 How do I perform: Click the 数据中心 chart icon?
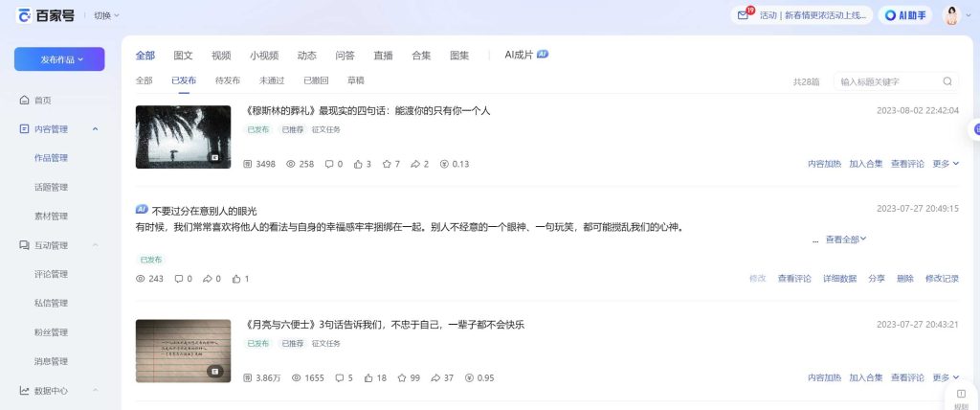(x=24, y=391)
